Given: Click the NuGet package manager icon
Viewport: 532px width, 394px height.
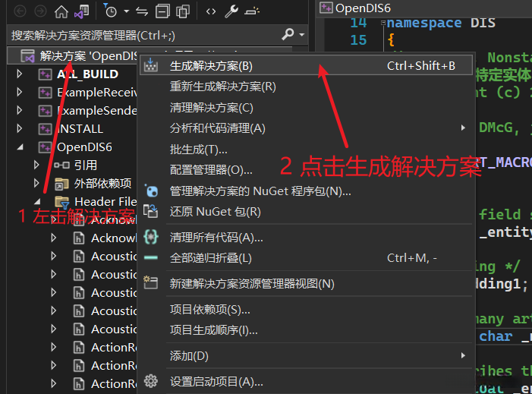Looking at the screenshot, I should pyautogui.click(x=151, y=191).
